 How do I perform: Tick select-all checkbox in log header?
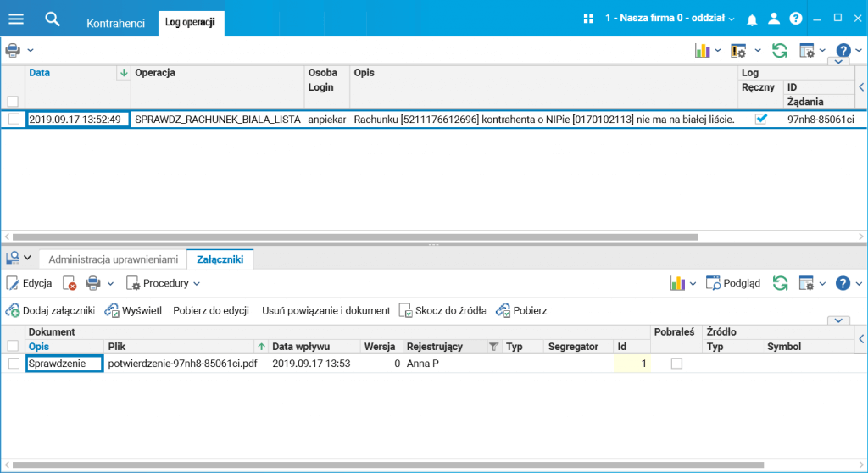coord(13,102)
